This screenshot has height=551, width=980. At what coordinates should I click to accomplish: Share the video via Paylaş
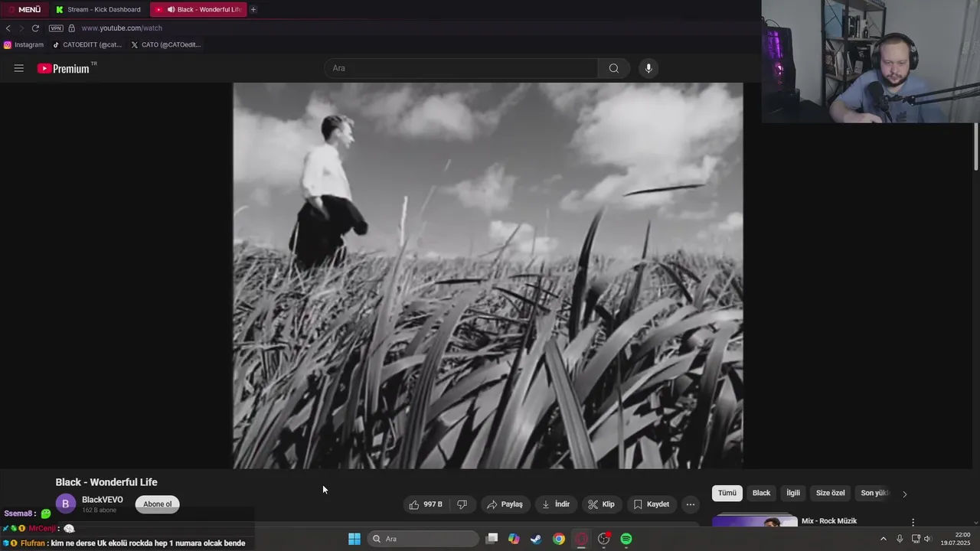[x=505, y=504]
